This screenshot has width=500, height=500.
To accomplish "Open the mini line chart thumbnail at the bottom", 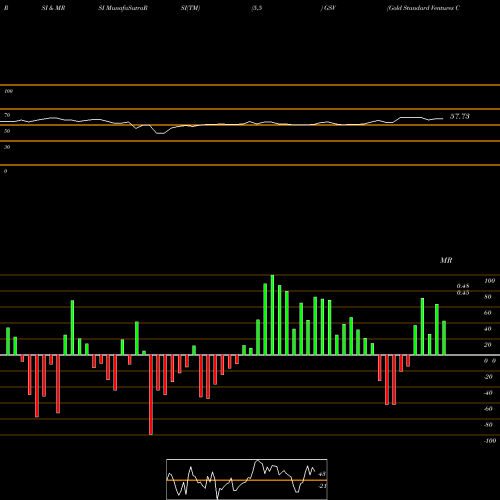I will (x=247, y=479).
